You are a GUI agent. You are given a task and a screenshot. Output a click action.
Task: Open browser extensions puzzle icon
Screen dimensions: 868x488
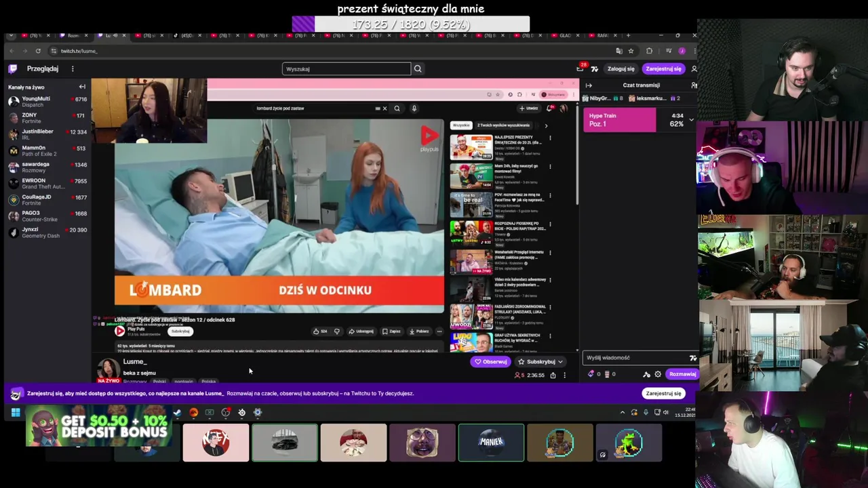pyautogui.click(x=649, y=51)
